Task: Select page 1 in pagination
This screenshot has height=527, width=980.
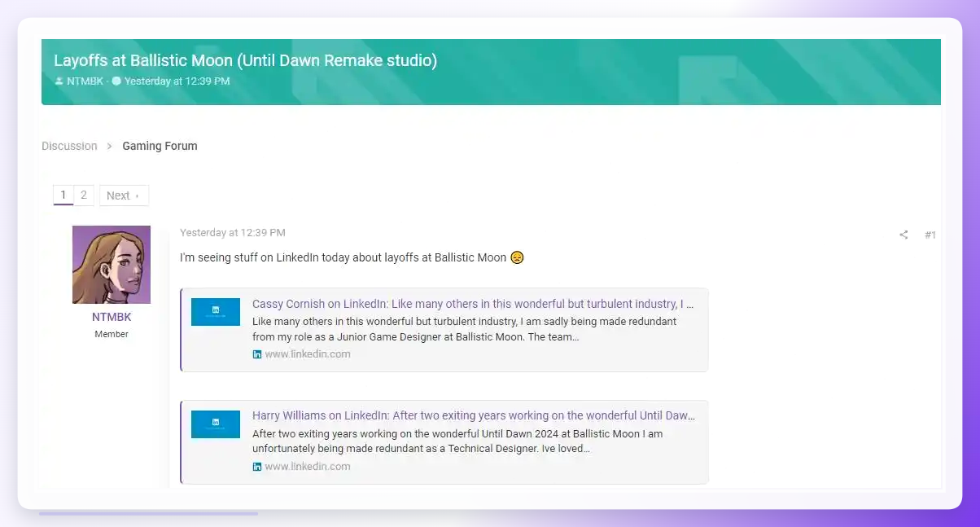Action: (x=63, y=195)
